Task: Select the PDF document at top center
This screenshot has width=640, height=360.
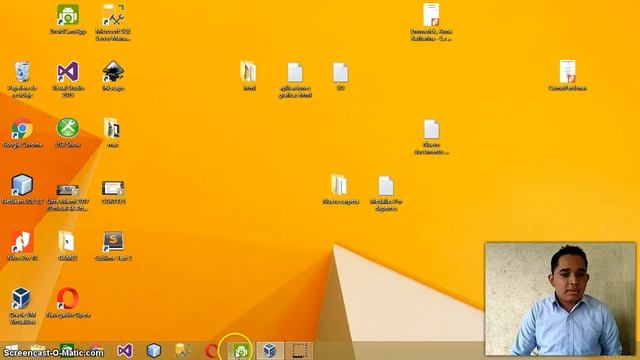Action: [431, 22]
